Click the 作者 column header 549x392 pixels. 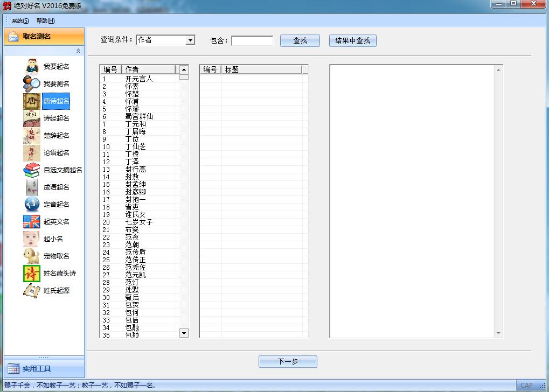[x=149, y=69]
